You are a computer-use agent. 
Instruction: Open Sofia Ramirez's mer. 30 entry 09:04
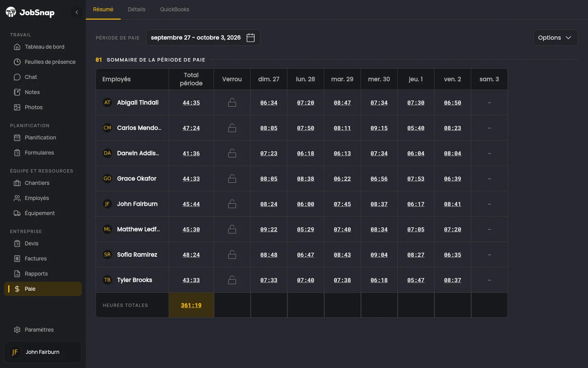click(x=379, y=255)
